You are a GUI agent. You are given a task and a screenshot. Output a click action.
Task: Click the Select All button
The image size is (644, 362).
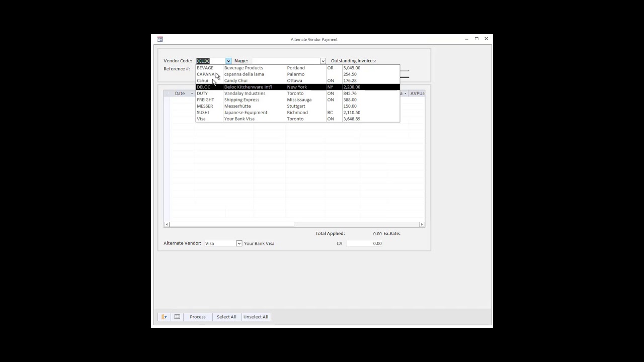(226, 317)
